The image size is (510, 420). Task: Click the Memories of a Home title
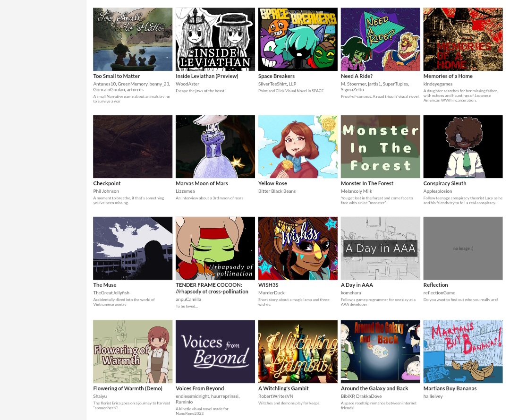pyautogui.click(x=448, y=76)
